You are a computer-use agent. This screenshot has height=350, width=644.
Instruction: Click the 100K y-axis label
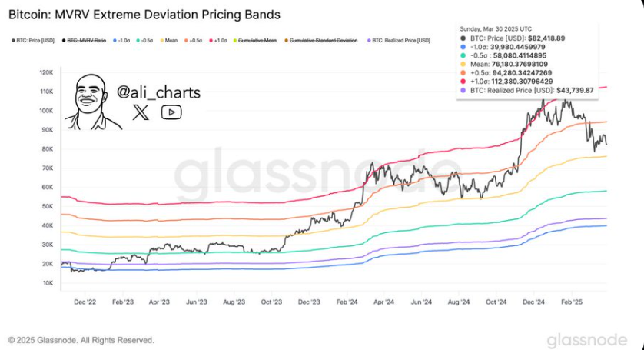[46, 111]
